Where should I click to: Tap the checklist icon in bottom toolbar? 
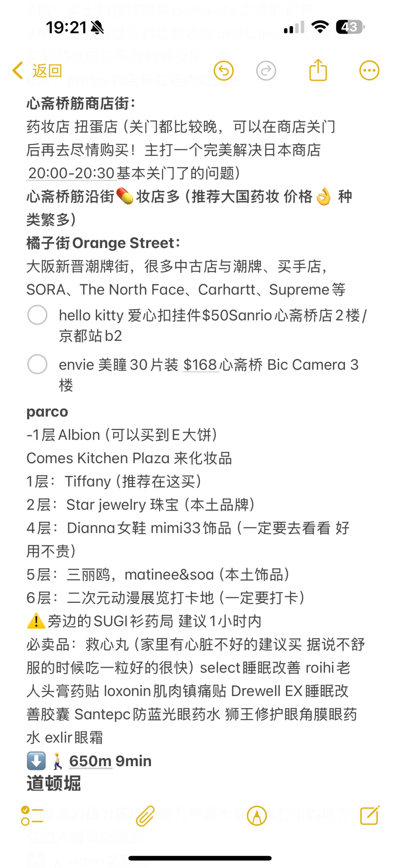pyautogui.click(x=32, y=816)
